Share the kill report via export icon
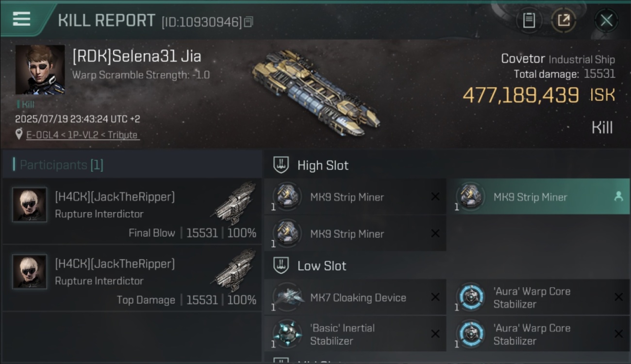This screenshot has height=364, width=631. [564, 20]
